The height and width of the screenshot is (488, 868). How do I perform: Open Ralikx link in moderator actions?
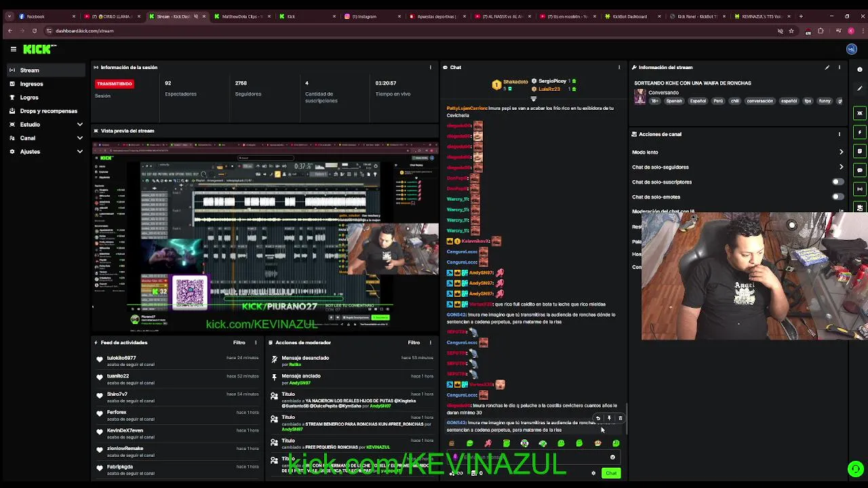(295, 365)
